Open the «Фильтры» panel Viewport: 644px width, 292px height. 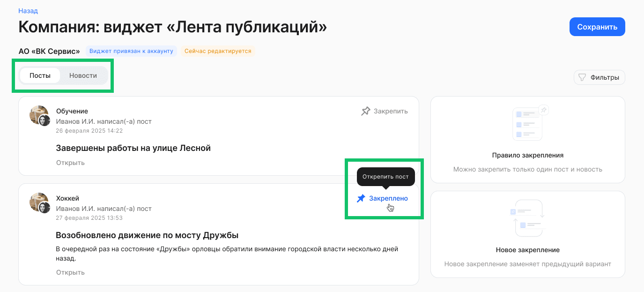[600, 77]
